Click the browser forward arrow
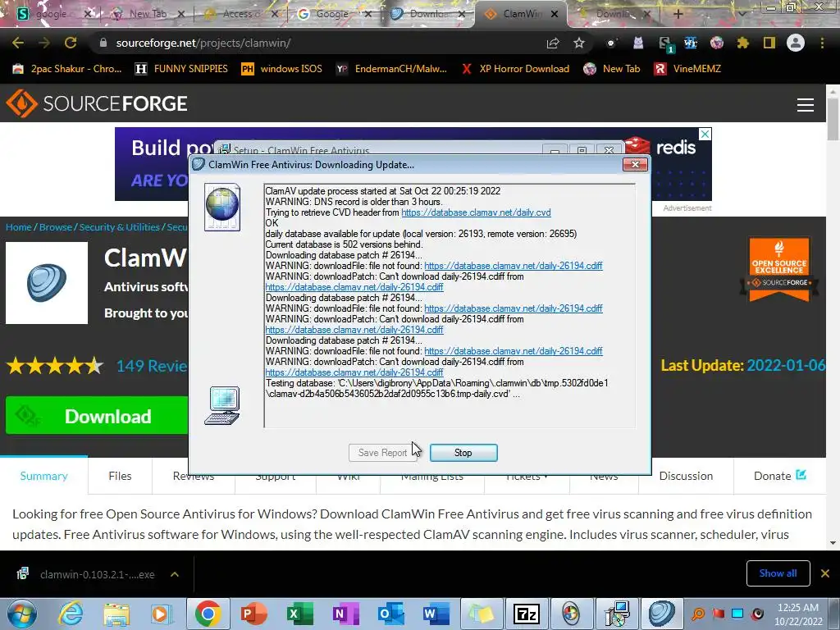The height and width of the screenshot is (630, 840). [44, 43]
